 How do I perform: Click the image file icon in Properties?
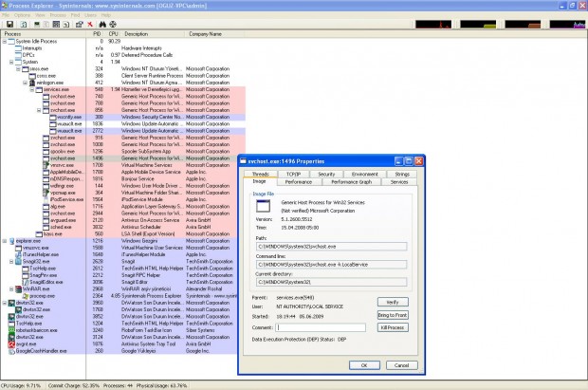click(263, 206)
